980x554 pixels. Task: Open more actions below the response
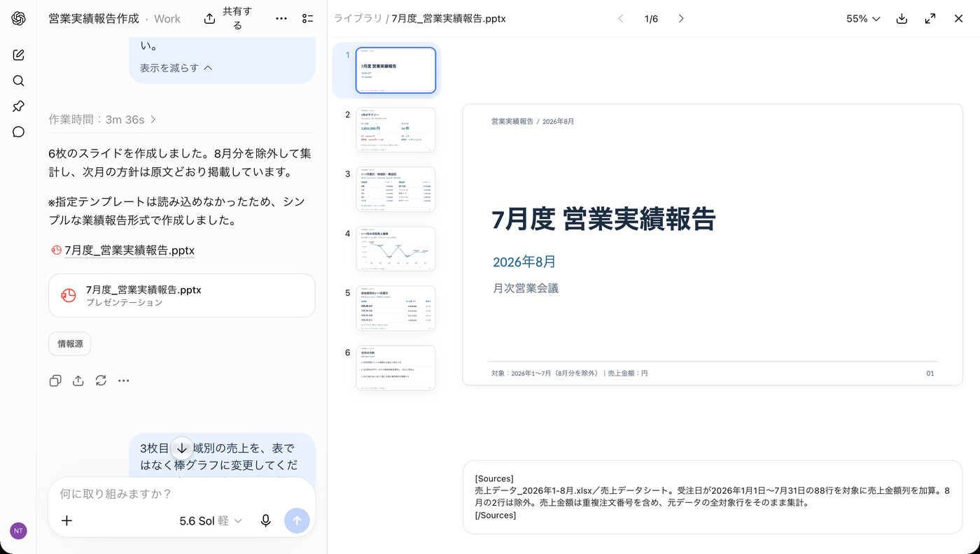point(124,381)
